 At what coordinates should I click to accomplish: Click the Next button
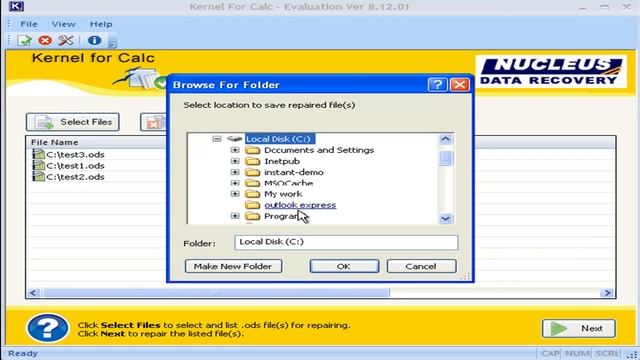[579, 328]
